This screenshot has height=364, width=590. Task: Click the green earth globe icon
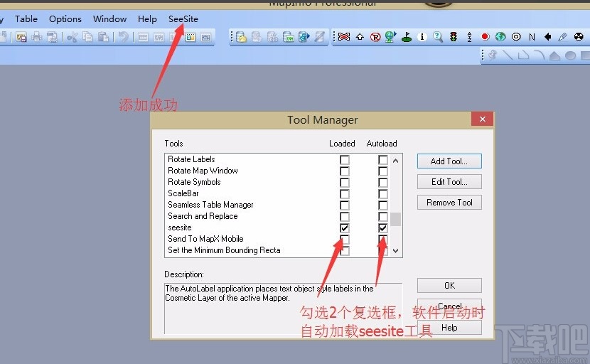pyautogui.click(x=500, y=36)
